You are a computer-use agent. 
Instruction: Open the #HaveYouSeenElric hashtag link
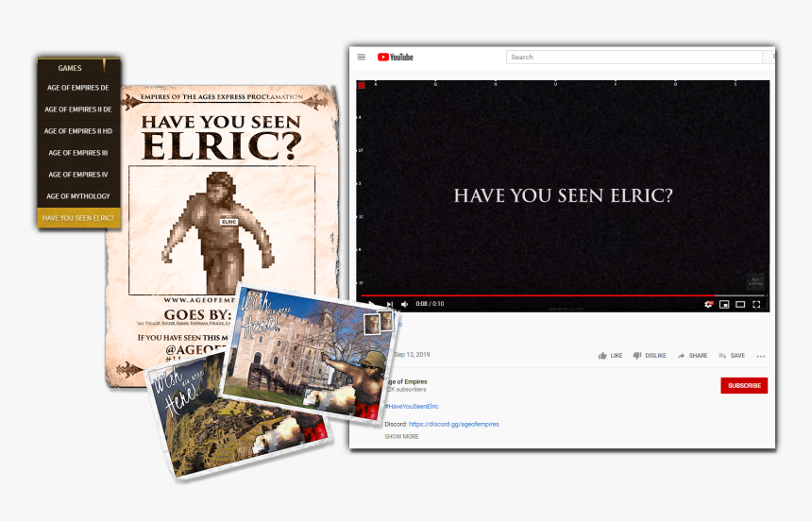[x=412, y=406]
